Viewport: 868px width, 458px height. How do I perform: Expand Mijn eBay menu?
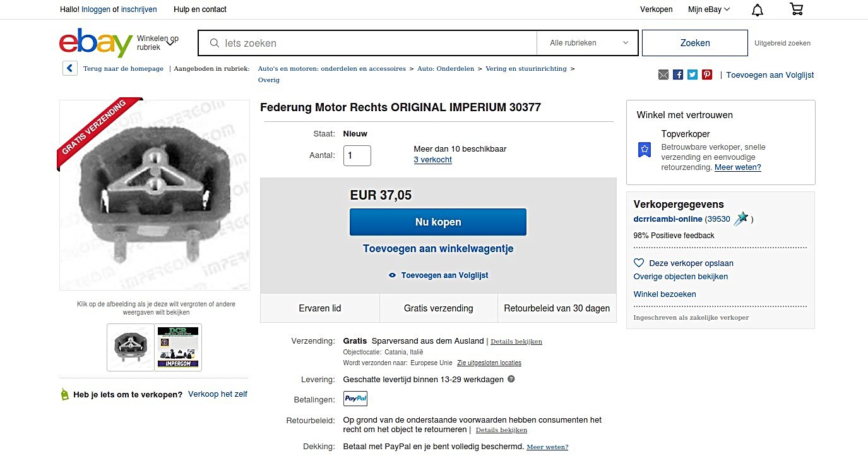[x=709, y=9]
